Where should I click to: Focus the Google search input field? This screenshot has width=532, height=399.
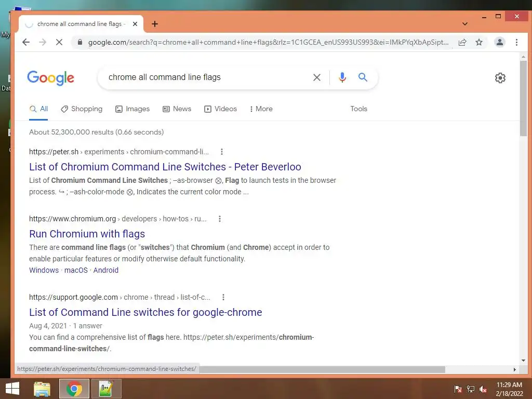pos(207,77)
